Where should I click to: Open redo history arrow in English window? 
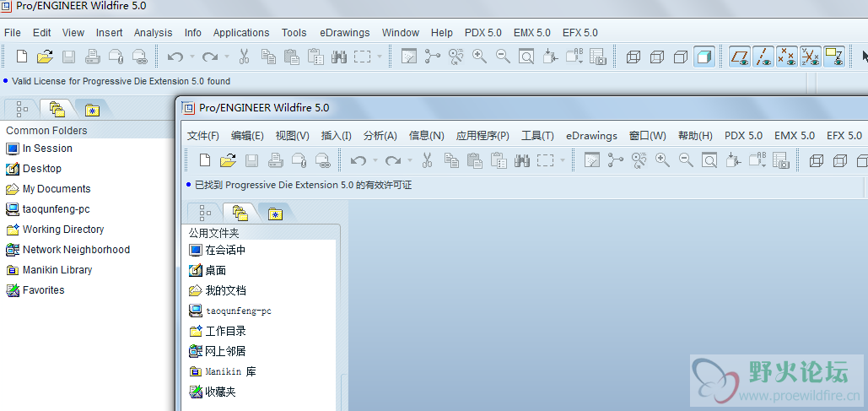pyautogui.click(x=227, y=57)
